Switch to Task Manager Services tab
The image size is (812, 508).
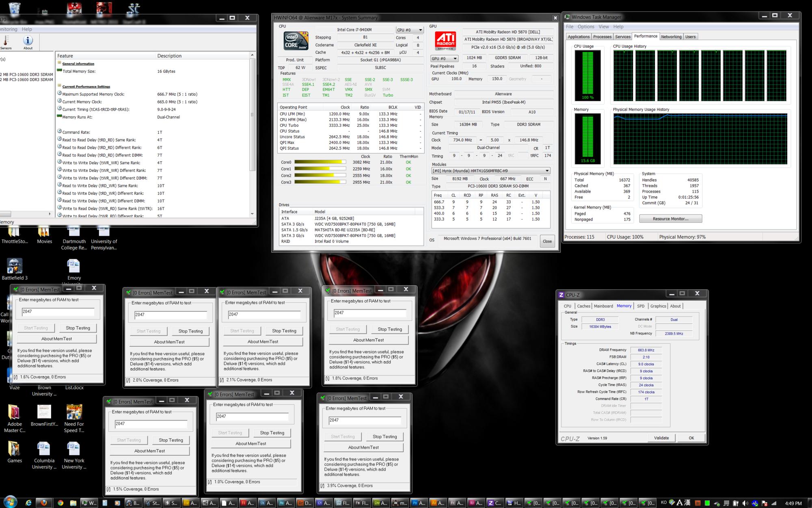622,37
